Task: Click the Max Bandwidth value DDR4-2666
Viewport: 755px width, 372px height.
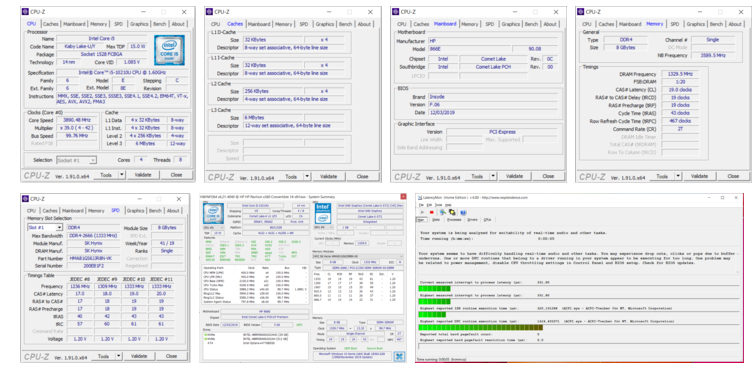Action: (92, 236)
